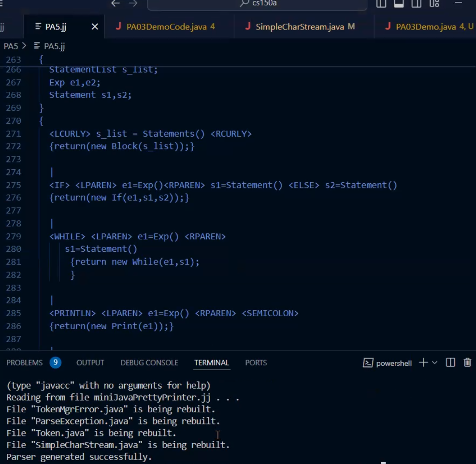Click 'File "Token.java" is being rebuilt.' line
The width and height of the screenshot is (476, 464).
coord(91,433)
